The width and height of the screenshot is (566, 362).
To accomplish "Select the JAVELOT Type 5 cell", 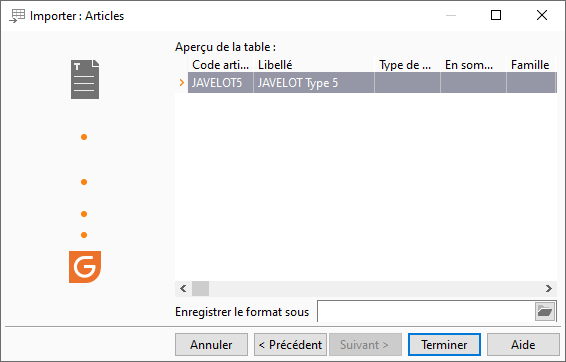I will coord(314,83).
